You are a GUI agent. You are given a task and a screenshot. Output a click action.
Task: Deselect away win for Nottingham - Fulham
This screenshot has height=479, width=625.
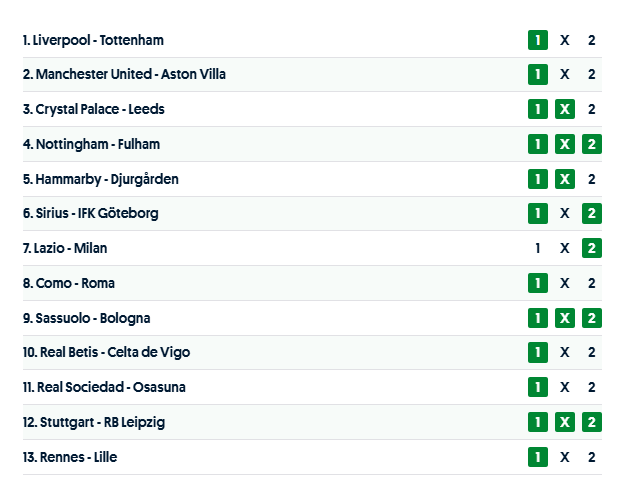(592, 144)
